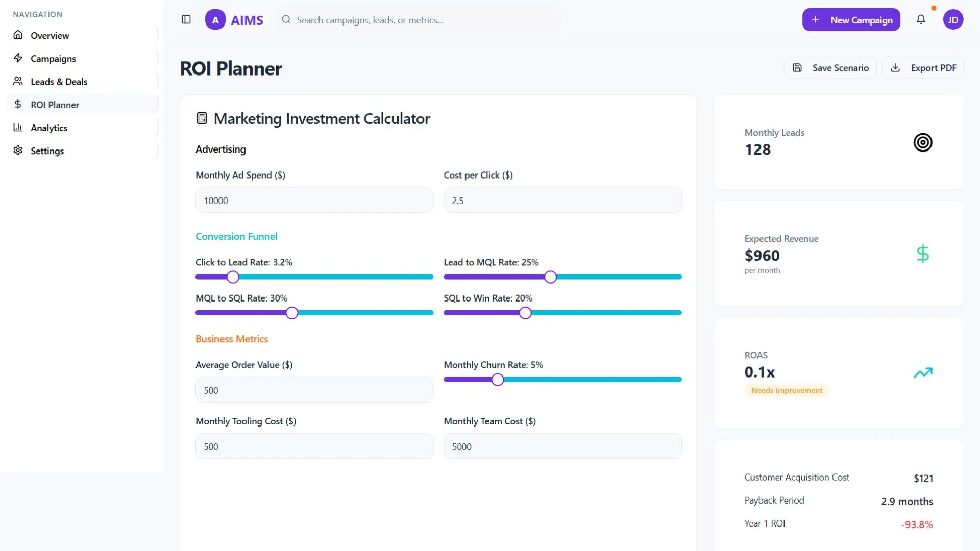980x551 pixels.
Task: Select ROI Planner in sidebar
Action: [x=82, y=105]
